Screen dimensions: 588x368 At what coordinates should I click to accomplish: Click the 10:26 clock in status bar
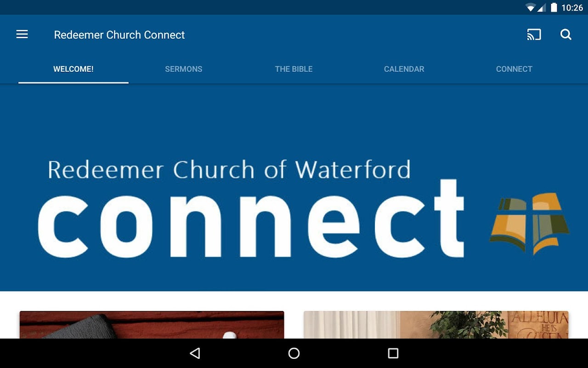tap(572, 8)
